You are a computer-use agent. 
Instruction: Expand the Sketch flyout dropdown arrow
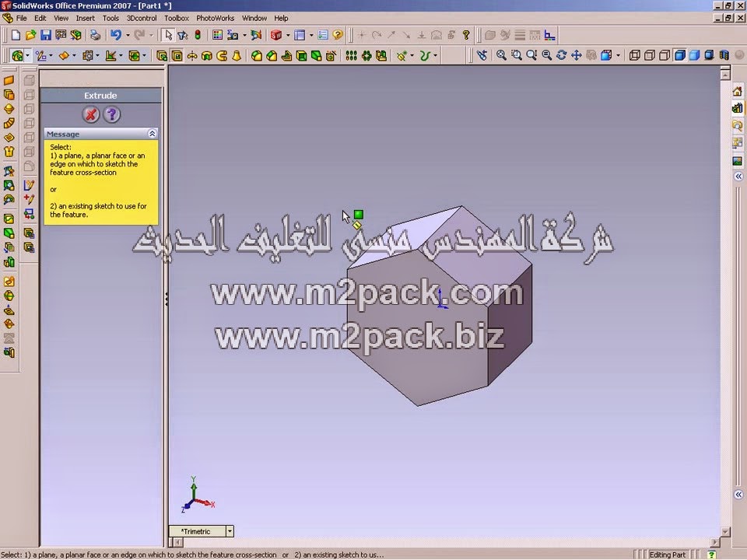click(x=51, y=56)
